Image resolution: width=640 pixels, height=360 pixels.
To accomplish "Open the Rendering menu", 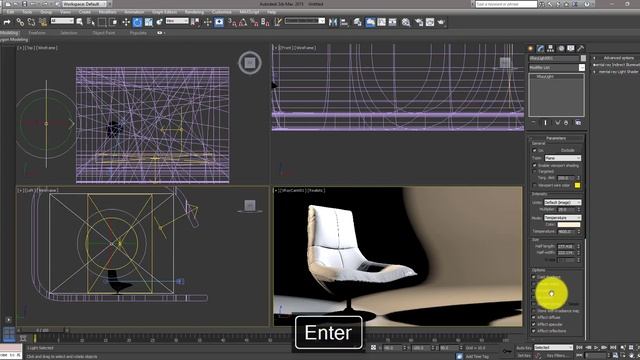I will coord(194,12).
